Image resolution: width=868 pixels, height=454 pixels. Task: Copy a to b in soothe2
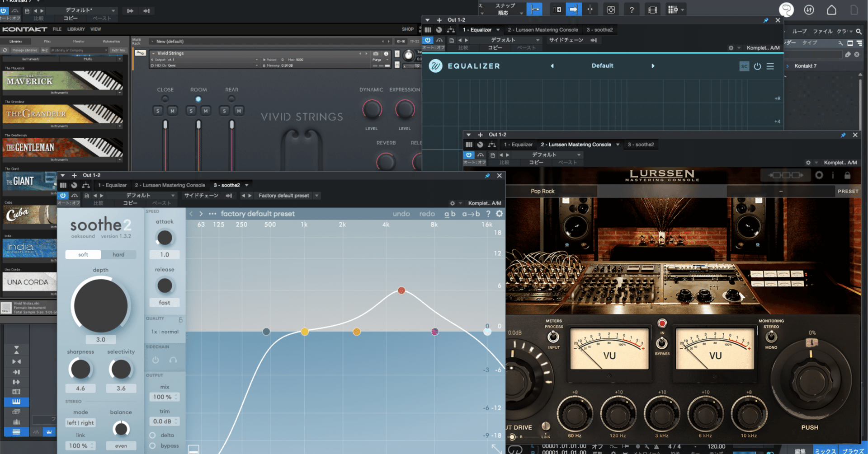[x=471, y=214]
